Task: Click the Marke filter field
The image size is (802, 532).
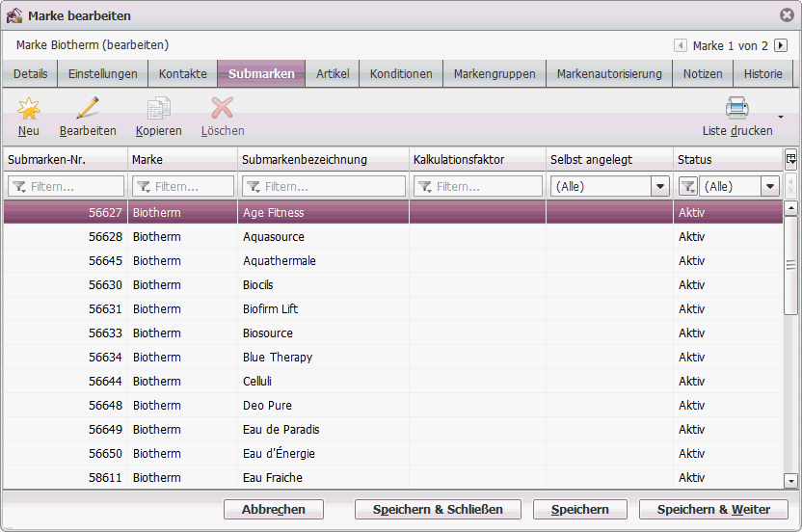Action: 183,187
